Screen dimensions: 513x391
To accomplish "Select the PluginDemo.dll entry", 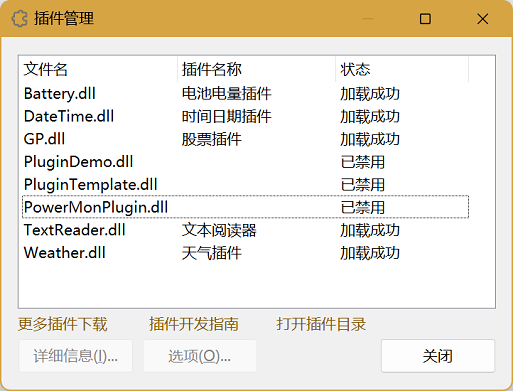I will pyautogui.click(x=79, y=162).
